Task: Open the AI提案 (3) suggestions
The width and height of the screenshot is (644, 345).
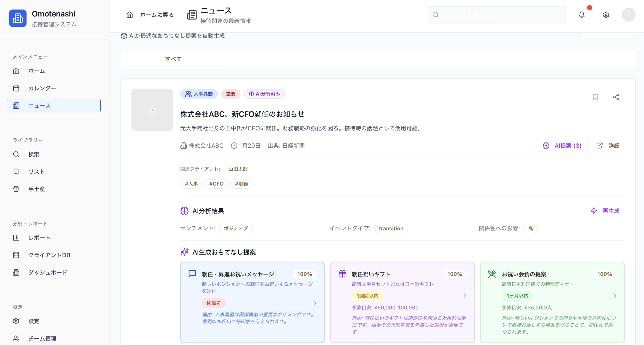Action: click(x=562, y=145)
